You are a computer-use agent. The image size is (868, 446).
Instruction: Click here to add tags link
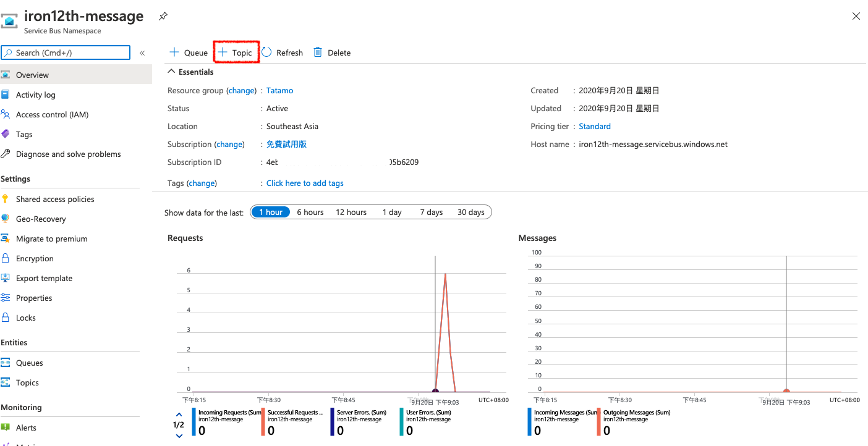click(305, 183)
